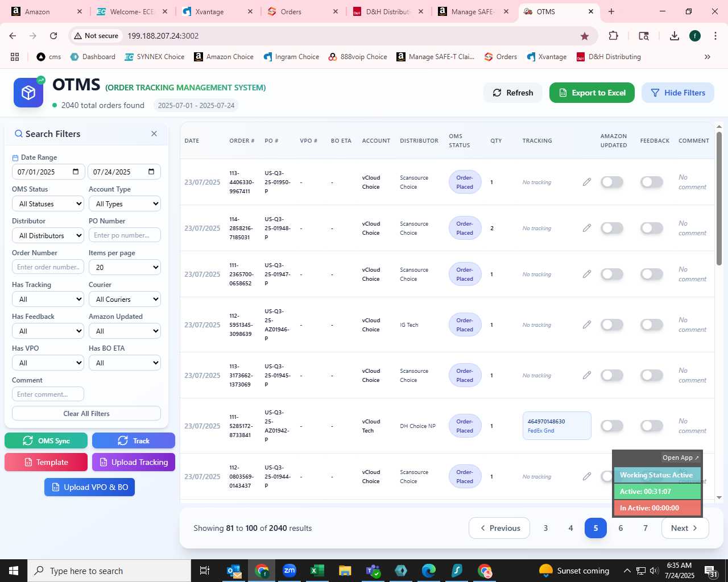
Task: Open the Amazon Updated filter dropdown
Action: click(125, 331)
